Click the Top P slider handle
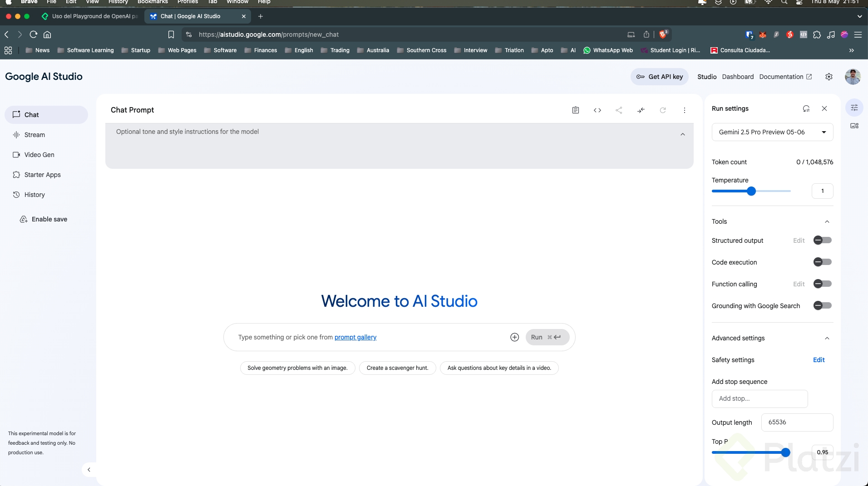Screen dimensions: 868x486 [786, 452]
